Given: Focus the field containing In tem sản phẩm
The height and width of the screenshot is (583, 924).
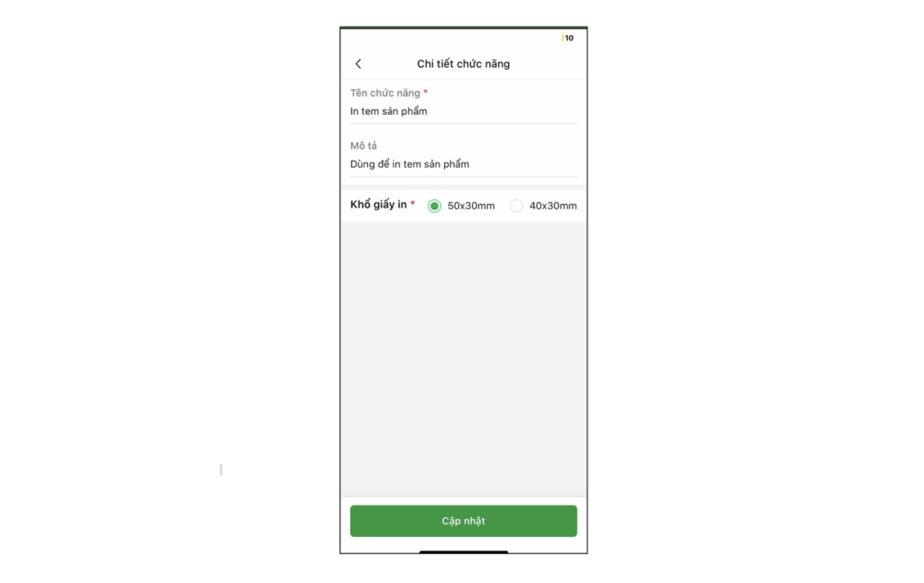Looking at the screenshot, I should (x=463, y=111).
